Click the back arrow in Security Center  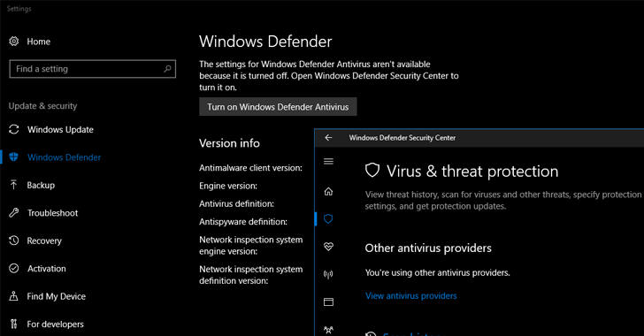tap(328, 138)
